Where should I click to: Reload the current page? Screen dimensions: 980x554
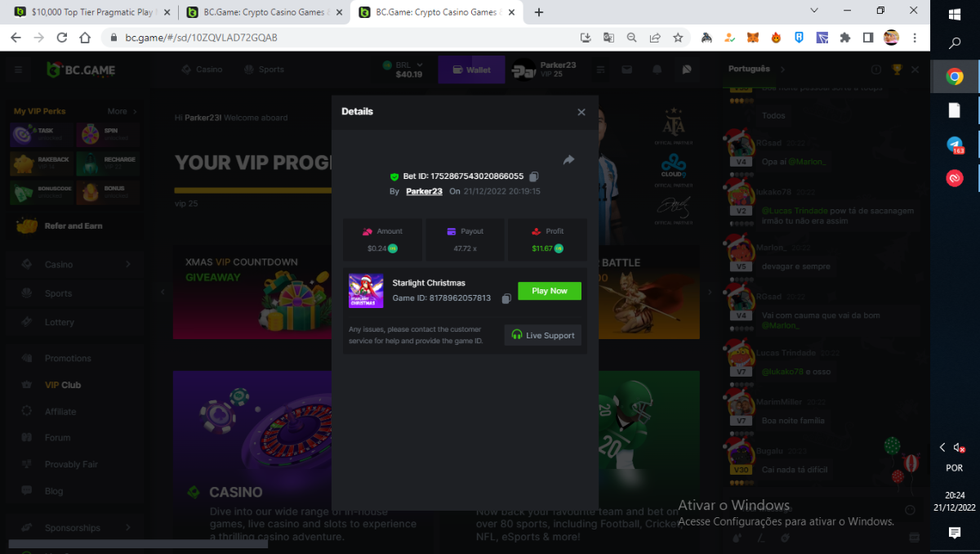click(62, 38)
